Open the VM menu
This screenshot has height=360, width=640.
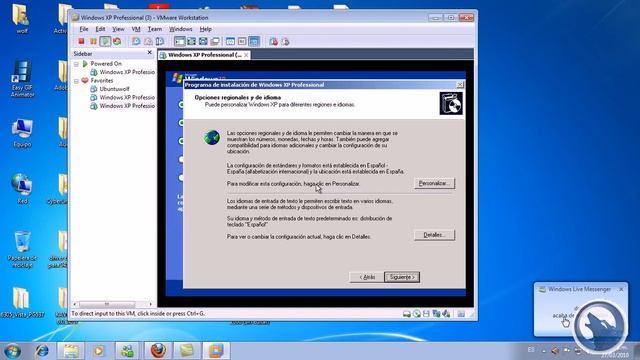136,29
